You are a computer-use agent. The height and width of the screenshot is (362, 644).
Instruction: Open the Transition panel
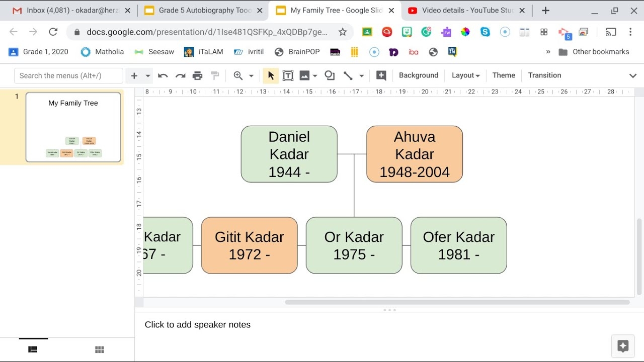tap(544, 75)
